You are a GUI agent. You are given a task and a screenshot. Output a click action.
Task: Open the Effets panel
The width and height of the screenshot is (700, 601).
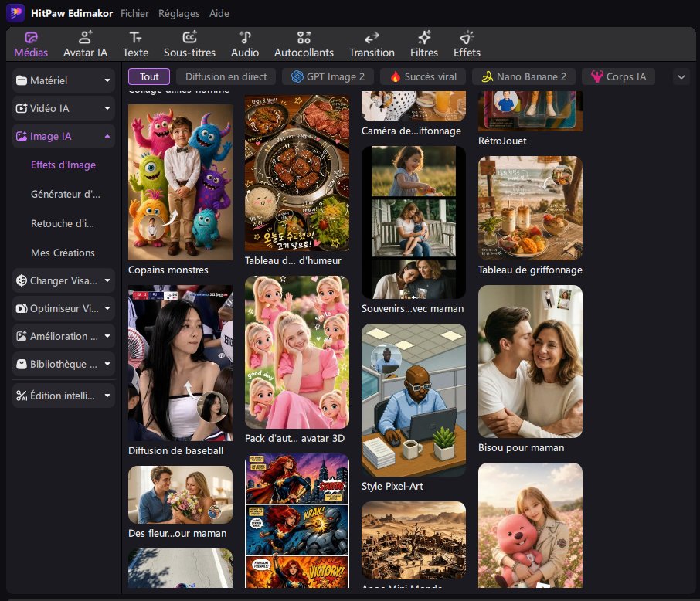pyautogui.click(x=467, y=45)
